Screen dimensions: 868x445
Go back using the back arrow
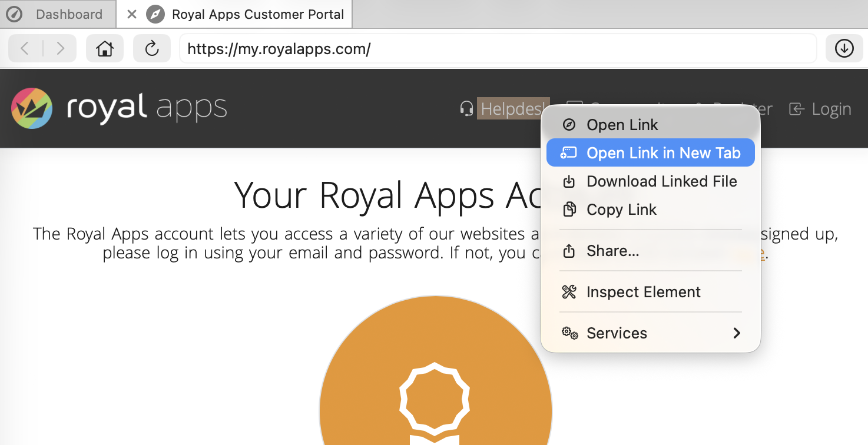[x=25, y=48]
